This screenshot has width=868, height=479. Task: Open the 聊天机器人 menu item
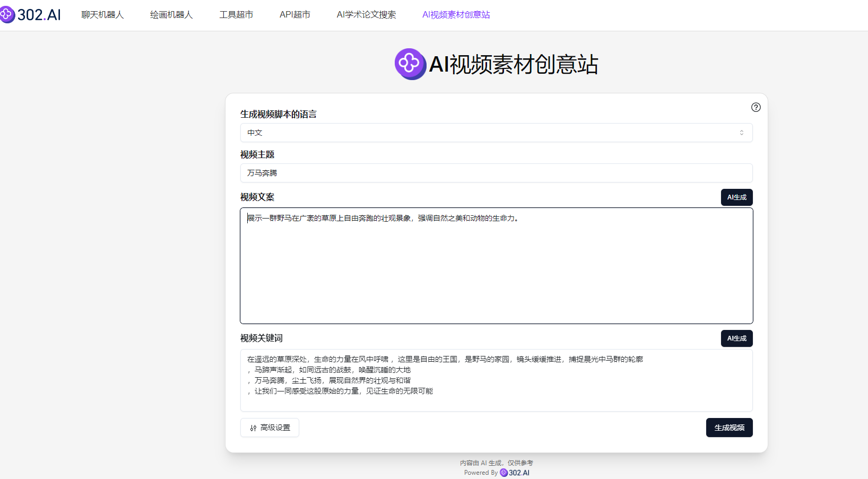[x=102, y=15]
